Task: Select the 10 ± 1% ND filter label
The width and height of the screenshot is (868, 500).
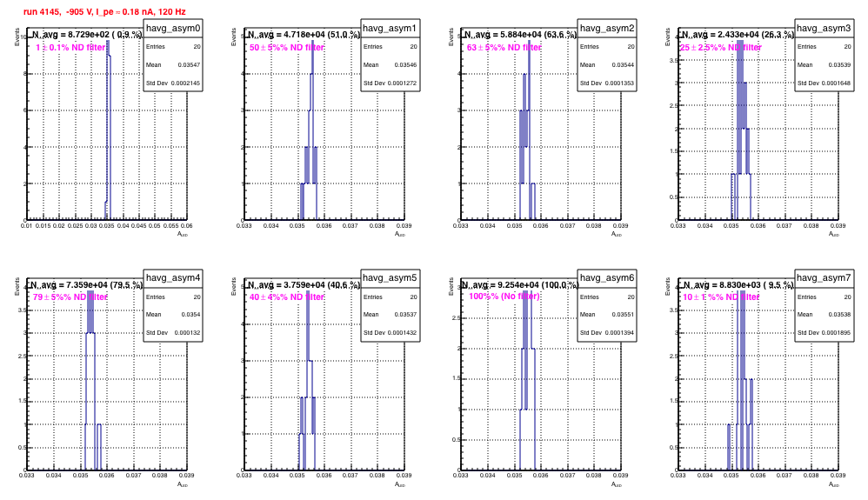Action: point(721,297)
